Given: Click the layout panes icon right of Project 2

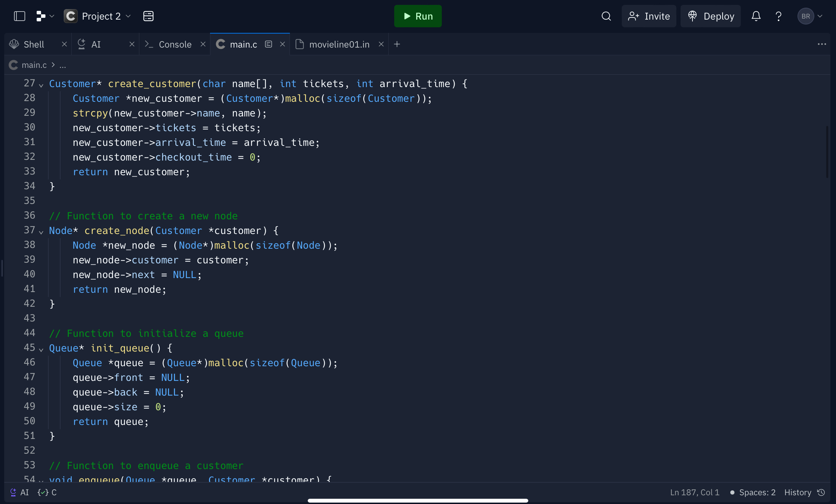Looking at the screenshot, I should (x=148, y=16).
